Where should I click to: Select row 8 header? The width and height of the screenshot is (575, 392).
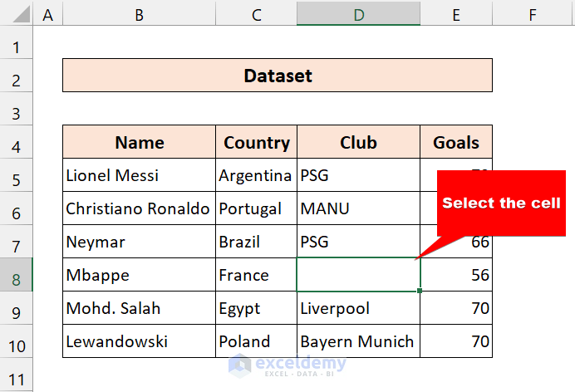pos(17,275)
